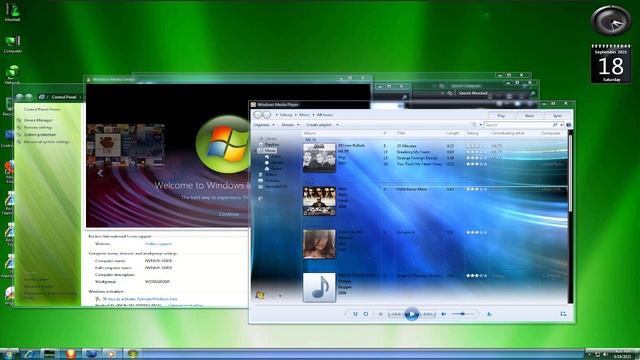The height and width of the screenshot is (360, 640).
Task: Adjust the Media Player volume slider
Action: tap(463, 314)
